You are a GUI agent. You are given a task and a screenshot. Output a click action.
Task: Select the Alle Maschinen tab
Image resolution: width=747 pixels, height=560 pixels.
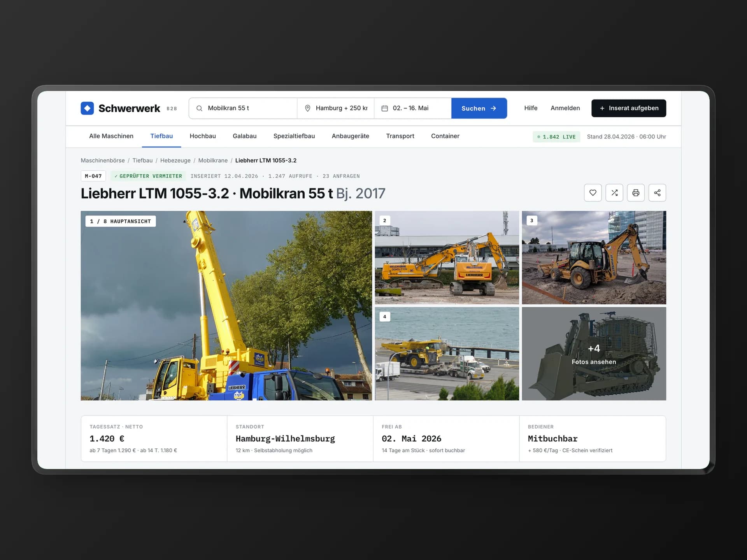click(x=111, y=136)
